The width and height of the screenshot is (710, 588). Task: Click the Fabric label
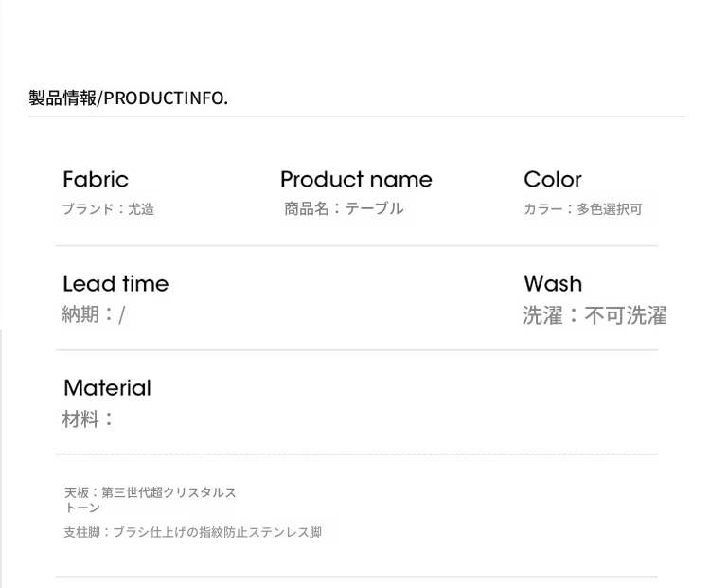(x=96, y=180)
